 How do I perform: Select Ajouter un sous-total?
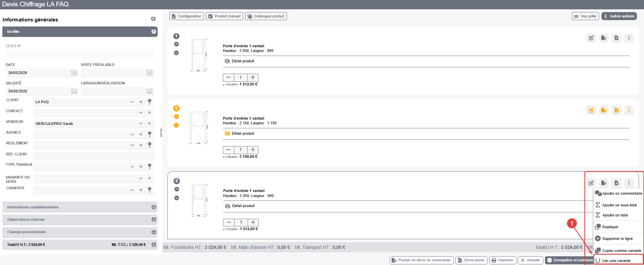(618, 205)
